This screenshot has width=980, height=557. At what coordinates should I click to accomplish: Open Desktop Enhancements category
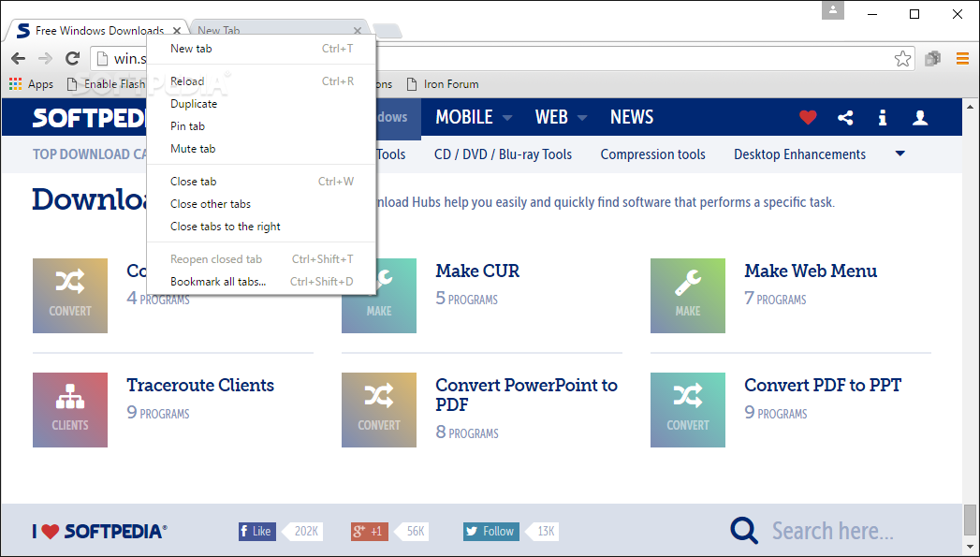(800, 154)
